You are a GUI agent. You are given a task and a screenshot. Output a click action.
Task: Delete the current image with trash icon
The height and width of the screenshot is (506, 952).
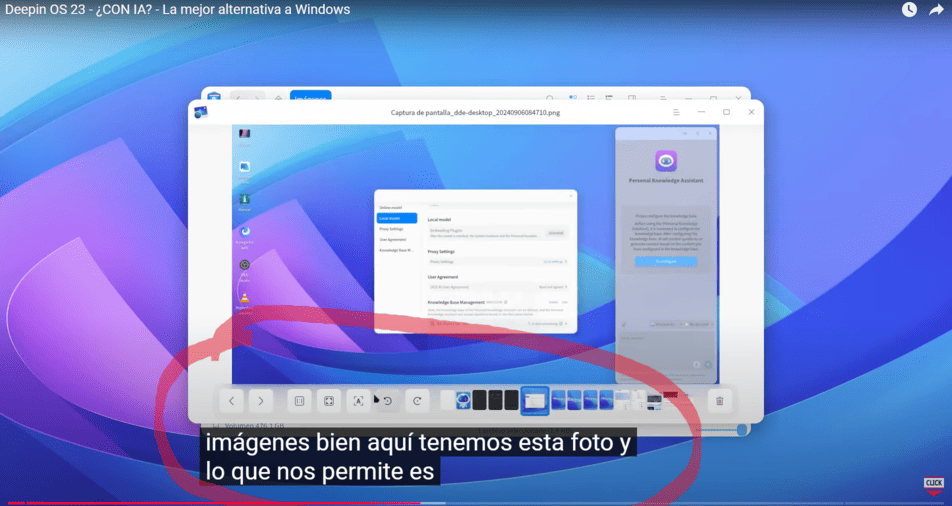[719, 401]
